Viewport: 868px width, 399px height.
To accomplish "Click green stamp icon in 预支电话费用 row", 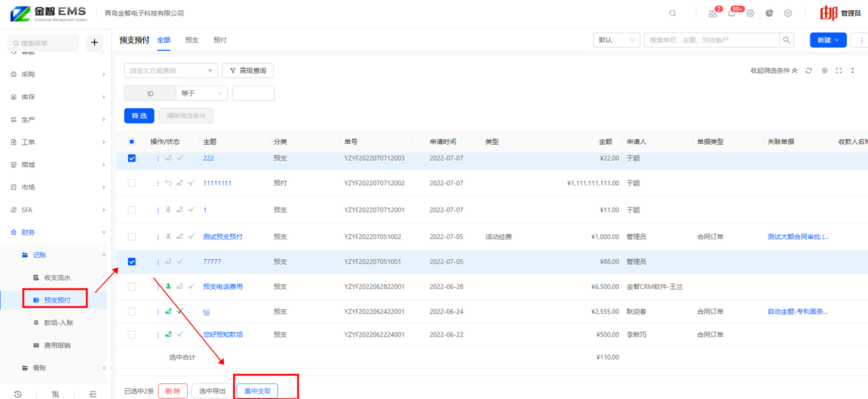I will pyautogui.click(x=169, y=286).
